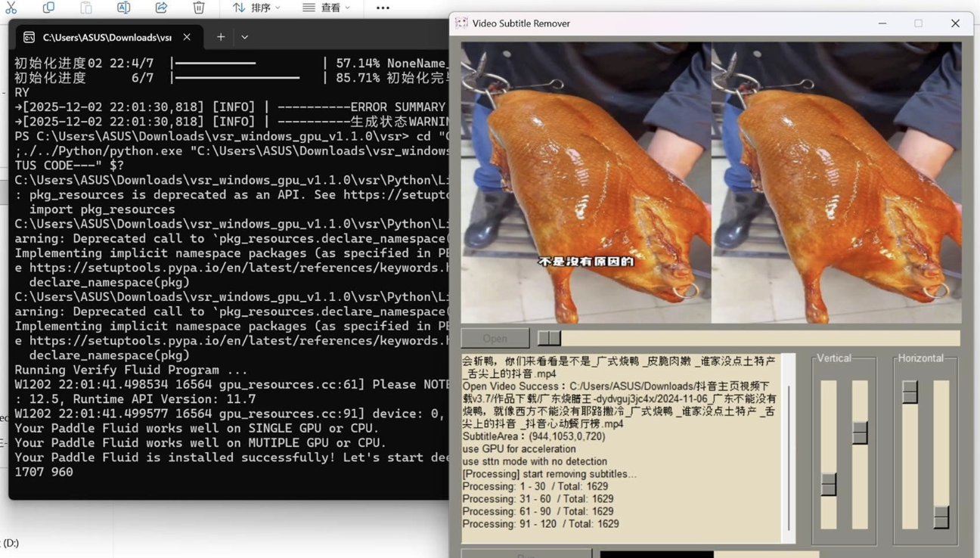Close the PowerShell terminal tab
980x558 pixels.
point(187,37)
